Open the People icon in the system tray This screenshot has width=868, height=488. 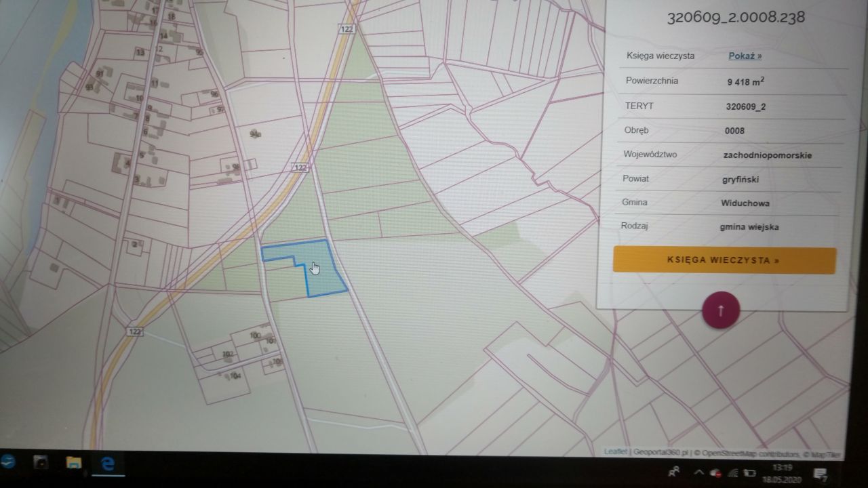[675, 472]
